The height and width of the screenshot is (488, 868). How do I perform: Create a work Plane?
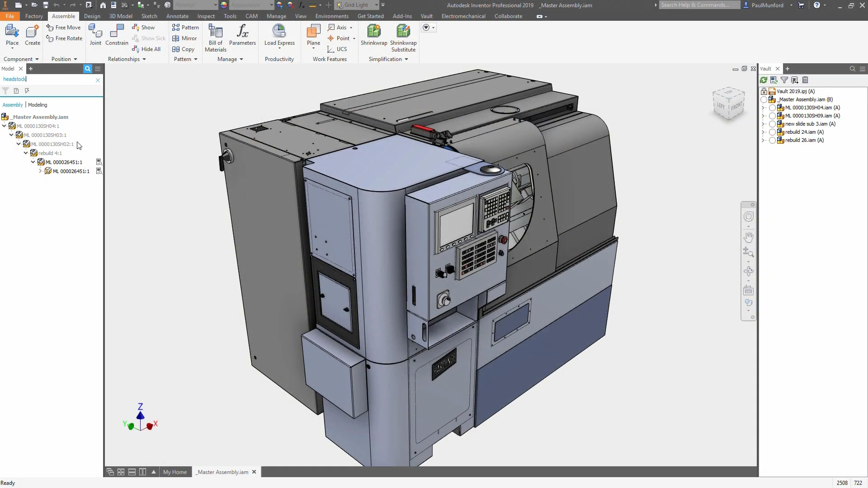tap(313, 35)
